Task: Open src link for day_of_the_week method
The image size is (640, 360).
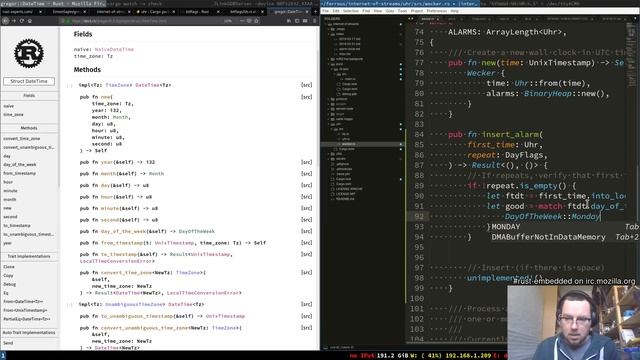Action: [x=307, y=231]
